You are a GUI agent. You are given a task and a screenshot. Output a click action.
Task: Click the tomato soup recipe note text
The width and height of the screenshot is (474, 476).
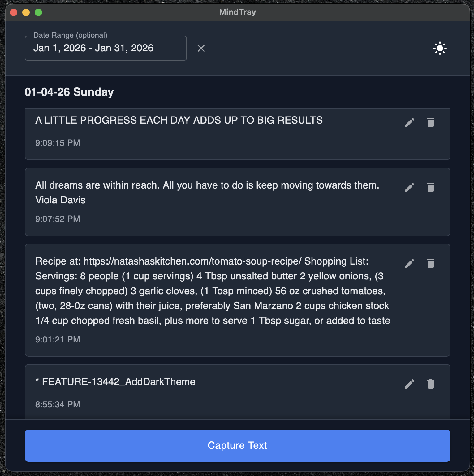click(x=212, y=291)
